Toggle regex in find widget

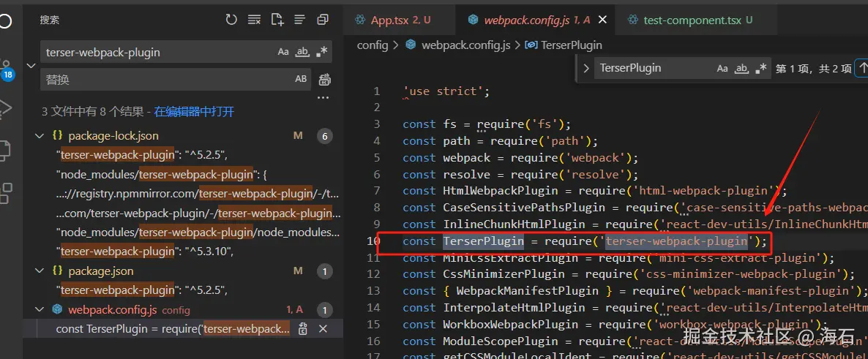click(760, 69)
